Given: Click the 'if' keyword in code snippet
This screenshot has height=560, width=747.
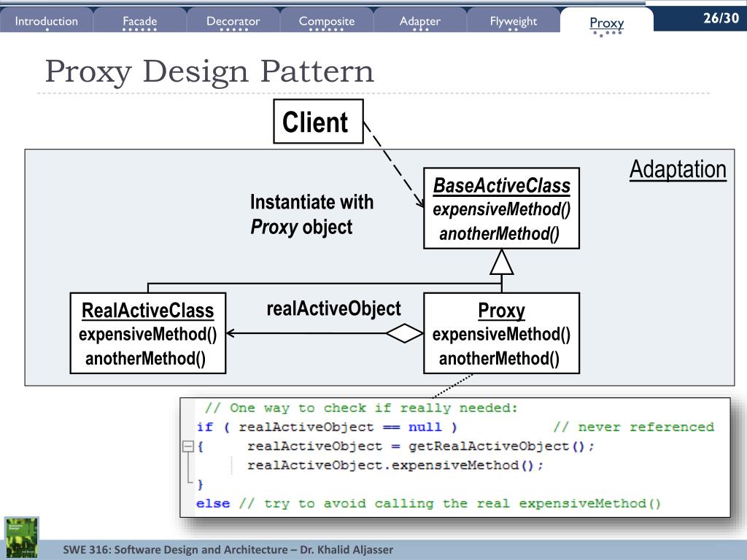Looking at the screenshot, I should click(205, 427).
